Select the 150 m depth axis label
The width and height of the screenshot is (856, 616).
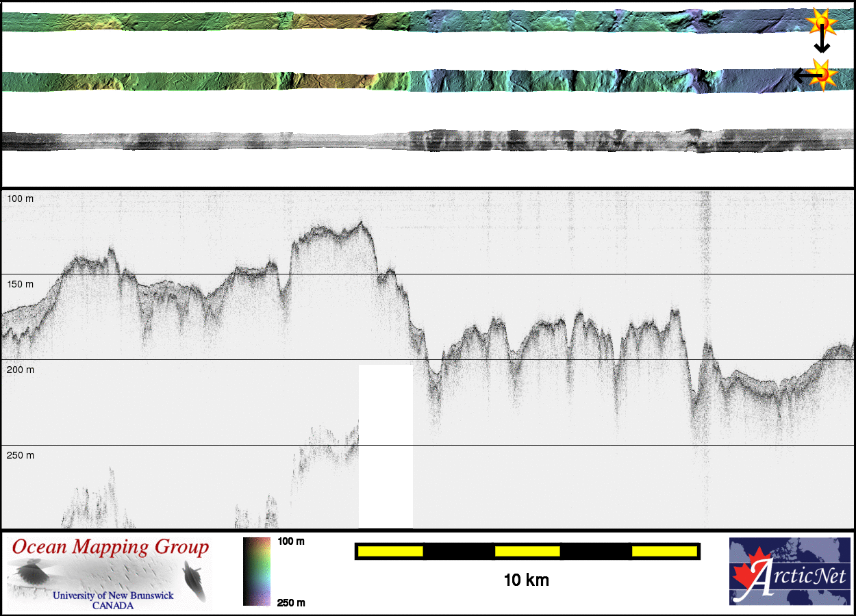click(x=21, y=284)
